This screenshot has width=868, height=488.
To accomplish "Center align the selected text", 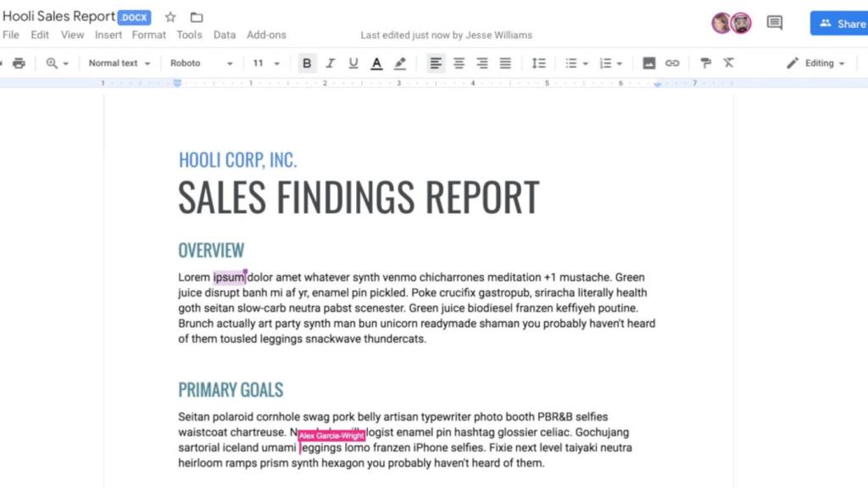I will coord(459,63).
